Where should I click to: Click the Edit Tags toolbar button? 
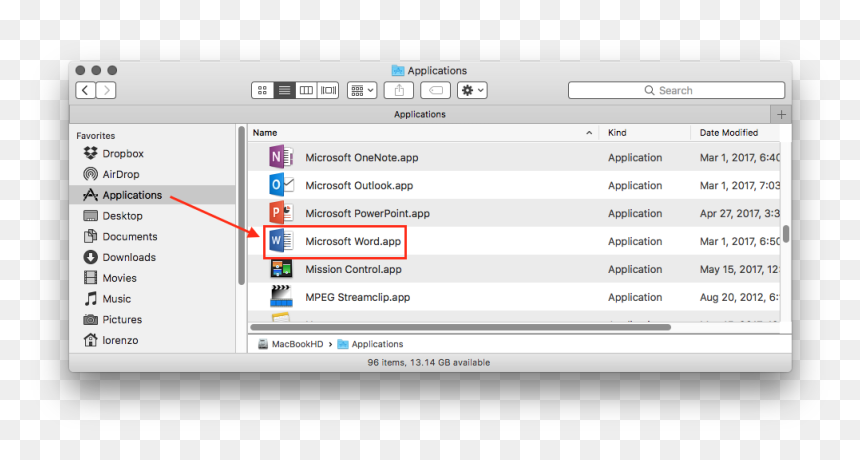pyautogui.click(x=435, y=90)
